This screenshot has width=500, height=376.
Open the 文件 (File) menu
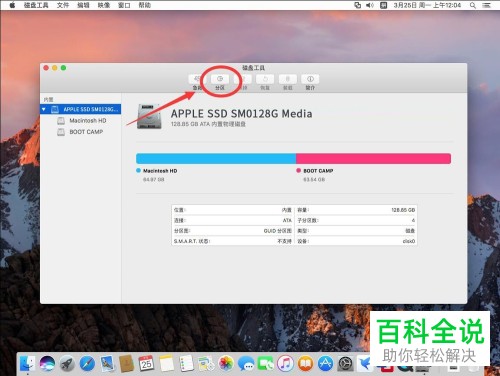click(x=63, y=5)
